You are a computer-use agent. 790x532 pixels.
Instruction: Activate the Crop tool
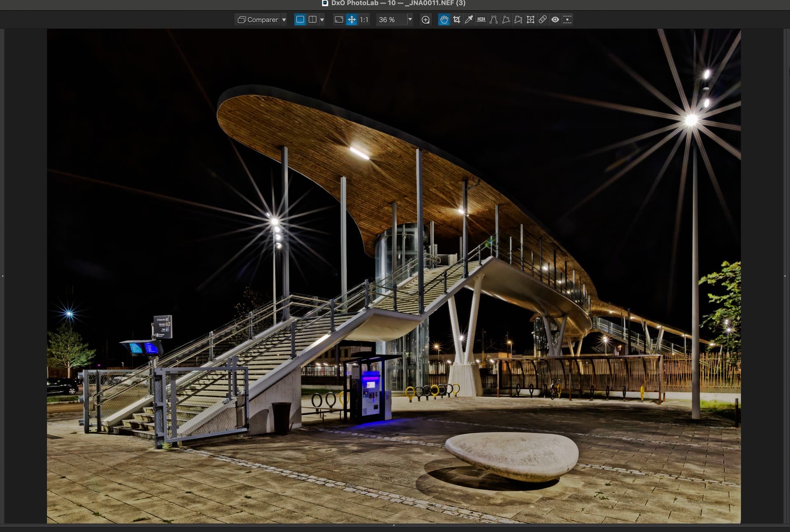pos(456,20)
